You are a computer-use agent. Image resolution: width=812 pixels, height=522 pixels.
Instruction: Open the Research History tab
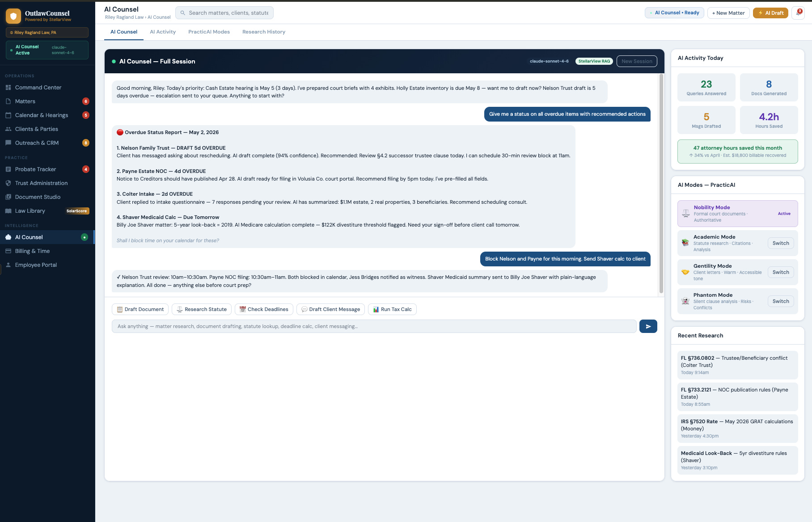pos(263,32)
